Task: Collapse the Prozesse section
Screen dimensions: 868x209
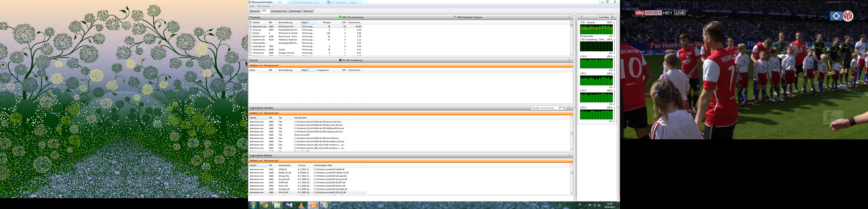Action: pyautogui.click(x=569, y=17)
